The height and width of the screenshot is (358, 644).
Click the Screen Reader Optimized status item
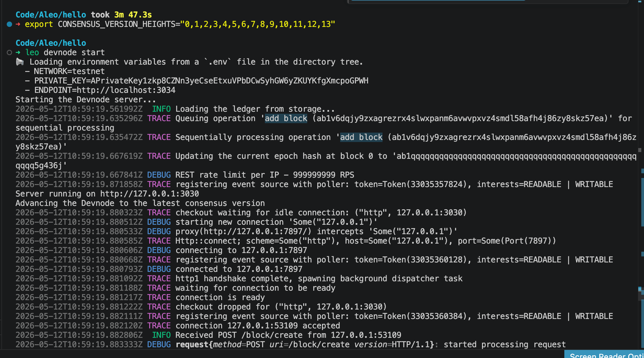tap(604, 355)
